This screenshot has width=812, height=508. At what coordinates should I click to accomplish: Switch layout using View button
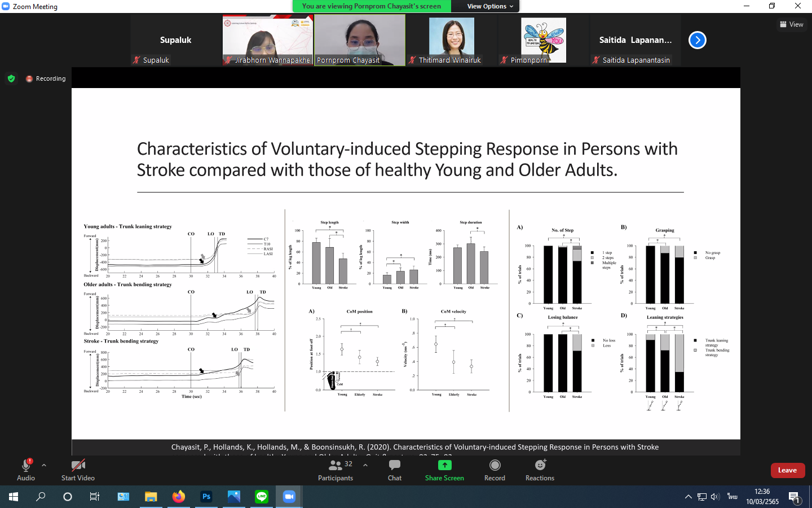point(791,24)
